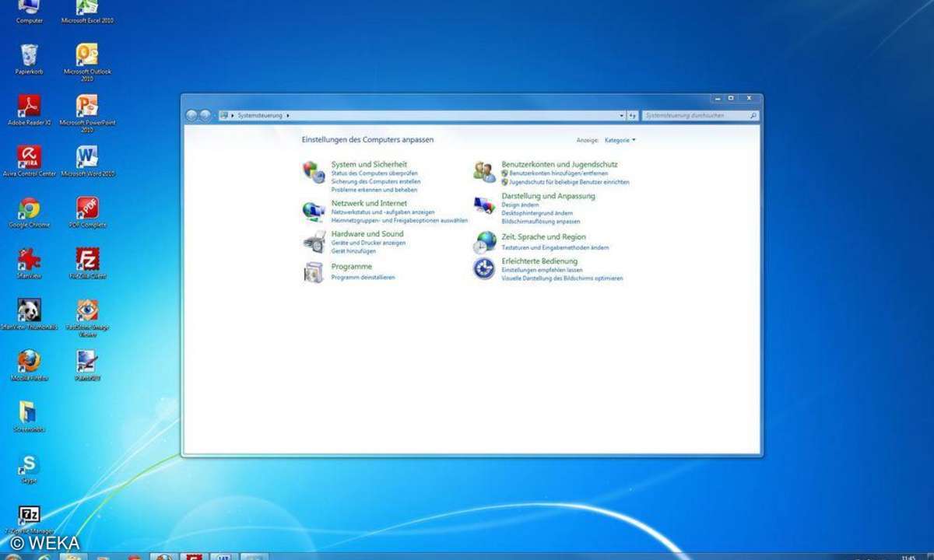Click the address bar refresh button
The image size is (934, 560).
633,115
